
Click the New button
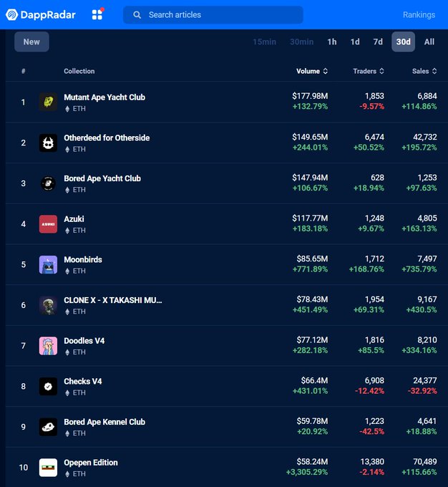tap(31, 42)
